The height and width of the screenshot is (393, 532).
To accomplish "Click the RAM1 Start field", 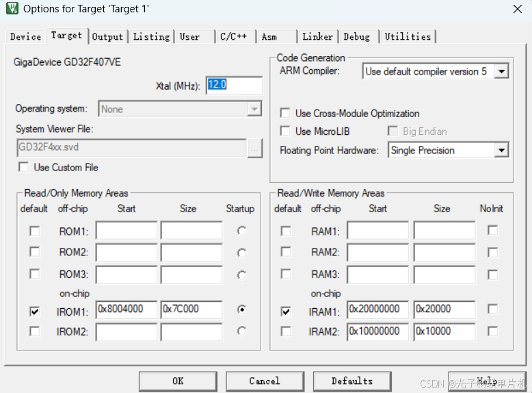I will 378,231.
